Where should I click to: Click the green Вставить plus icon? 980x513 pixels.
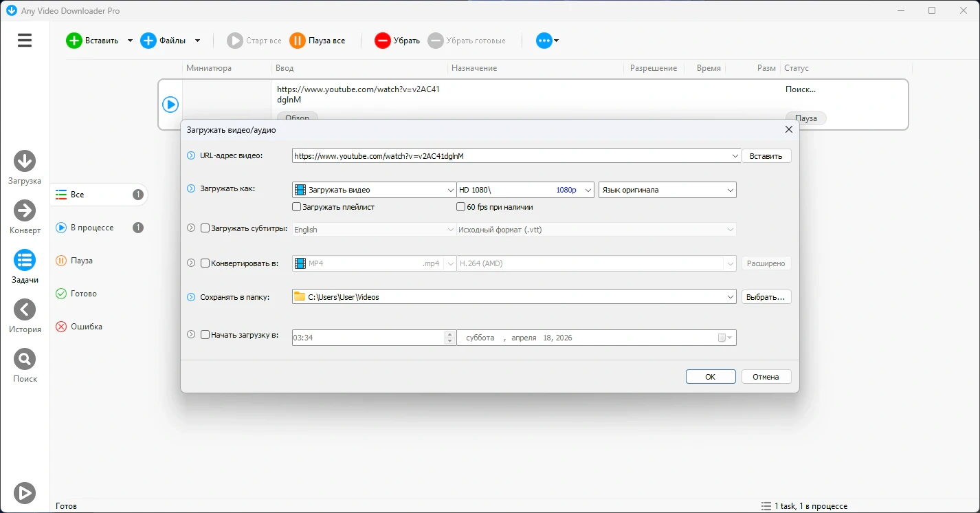coord(74,41)
